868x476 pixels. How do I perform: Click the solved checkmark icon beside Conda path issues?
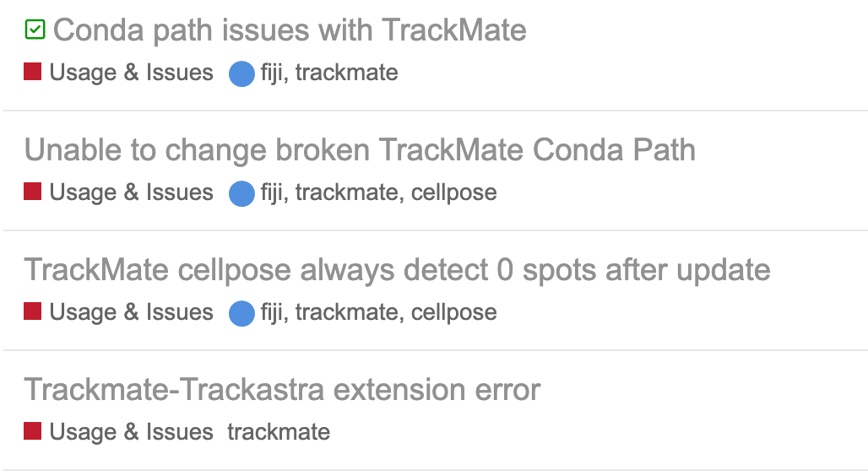(x=35, y=30)
